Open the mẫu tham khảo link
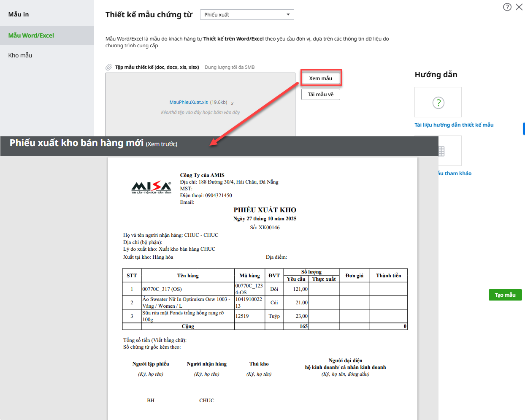 455,173
